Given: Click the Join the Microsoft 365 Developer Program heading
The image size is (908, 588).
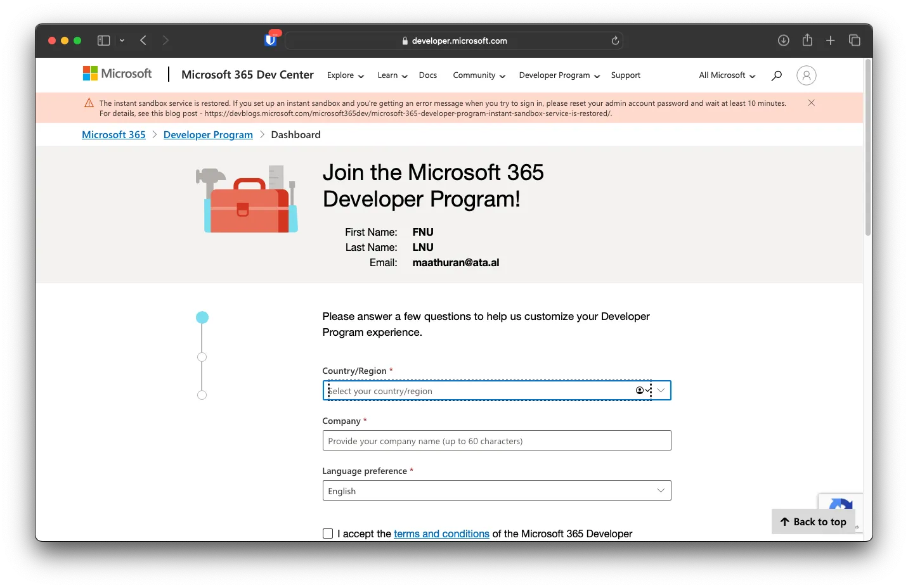Looking at the screenshot, I should pos(433,186).
